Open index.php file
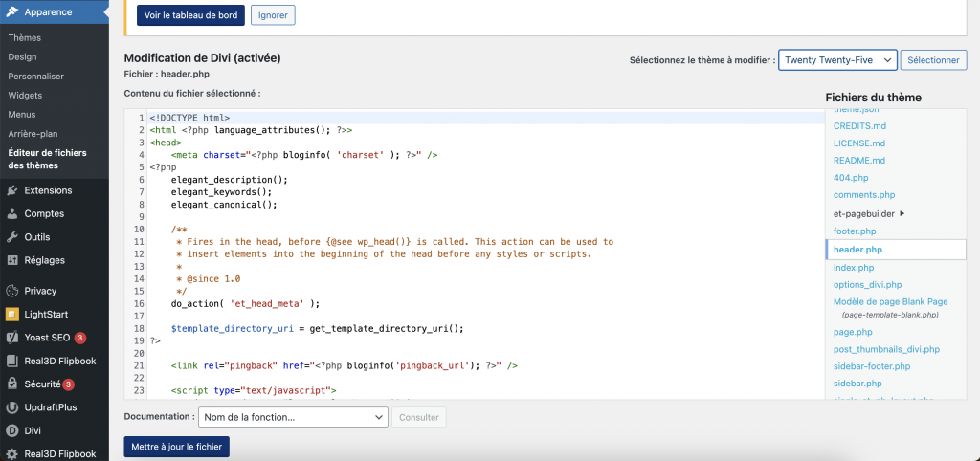Image resolution: width=980 pixels, height=461 pixels. coord(854,268)
